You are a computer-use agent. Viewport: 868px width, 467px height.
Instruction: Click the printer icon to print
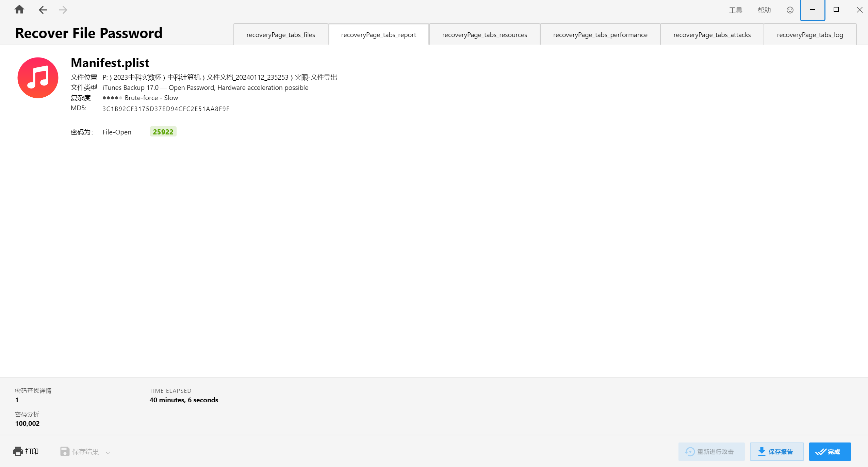(18, 451)
